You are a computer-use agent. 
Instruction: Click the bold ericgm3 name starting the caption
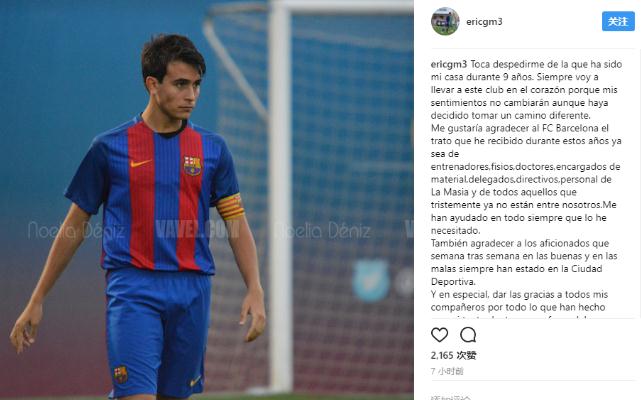pyautogui.click(x=449, y=64)
